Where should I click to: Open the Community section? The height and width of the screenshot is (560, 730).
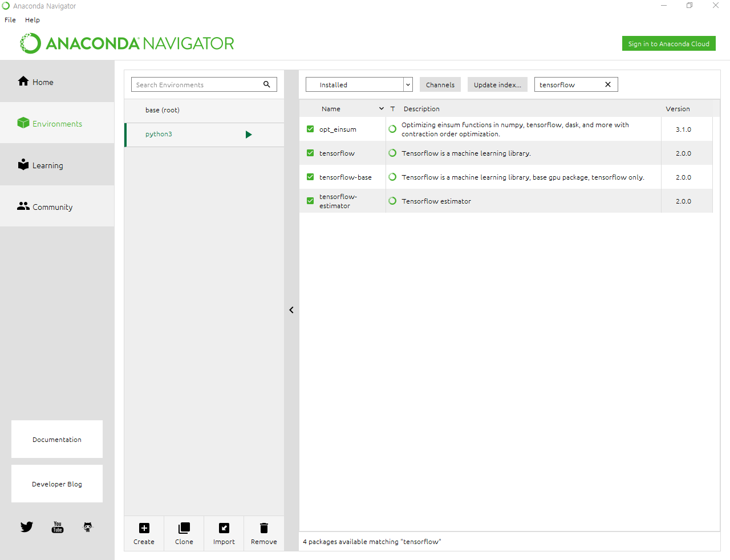tap(57, 206)
